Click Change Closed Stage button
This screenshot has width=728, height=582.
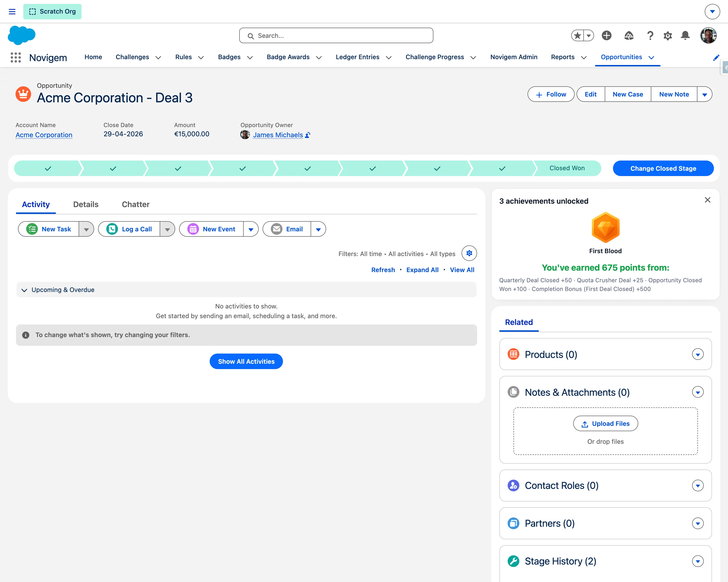click(x=663, y=168)
